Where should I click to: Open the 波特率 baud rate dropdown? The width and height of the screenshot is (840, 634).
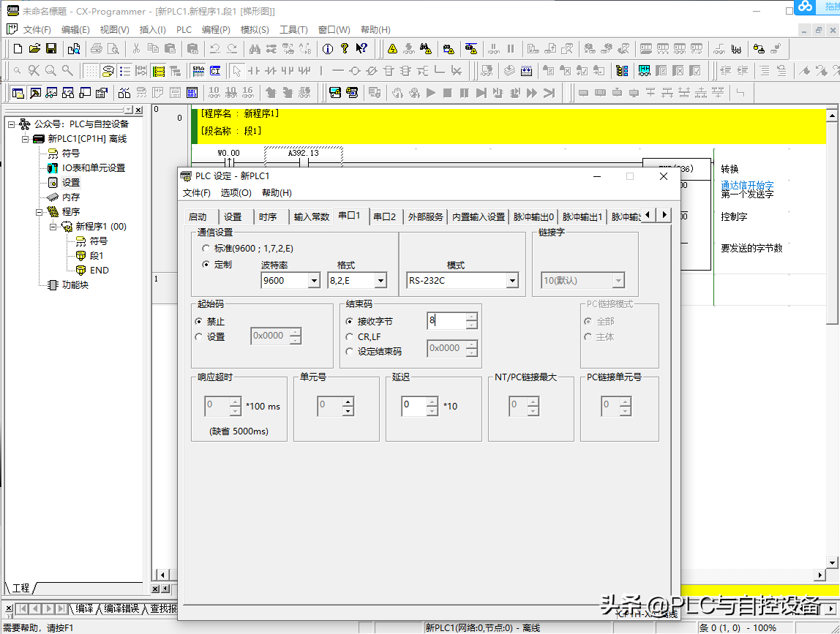tap(314, 281)
